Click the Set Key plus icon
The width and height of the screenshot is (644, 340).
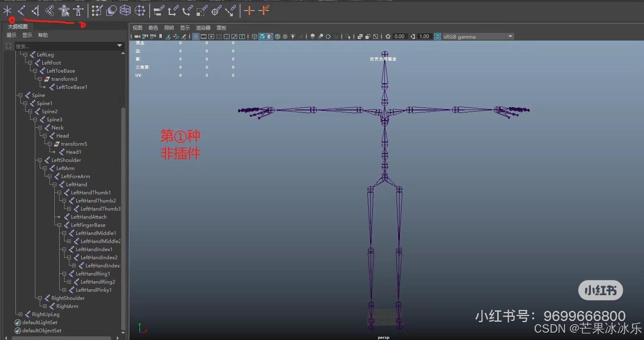[x=249, y=11]
